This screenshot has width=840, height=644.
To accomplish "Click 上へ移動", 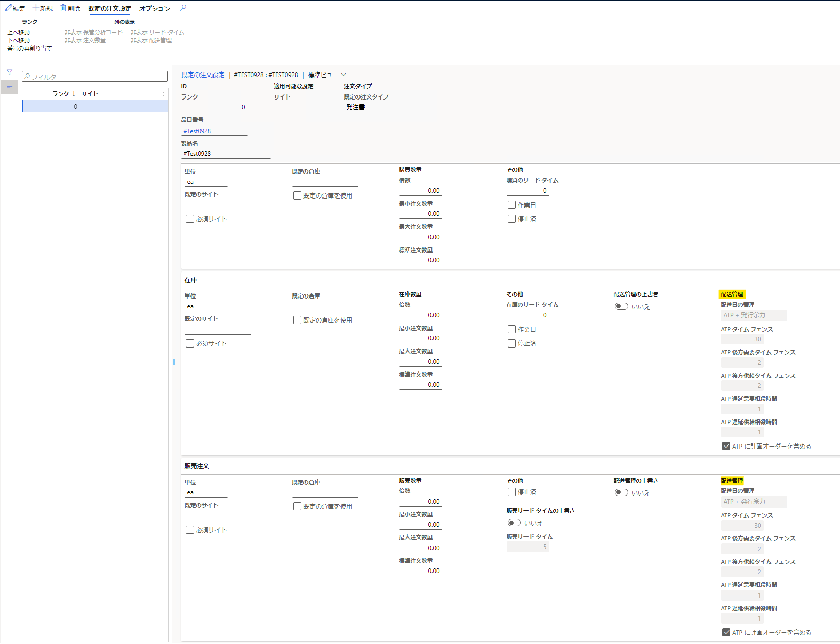I will [18, 32].
